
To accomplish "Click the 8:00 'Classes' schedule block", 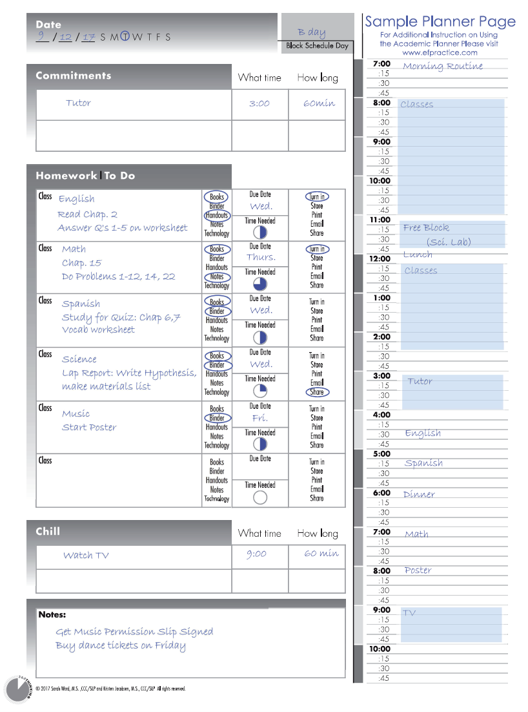I will 451,157.
